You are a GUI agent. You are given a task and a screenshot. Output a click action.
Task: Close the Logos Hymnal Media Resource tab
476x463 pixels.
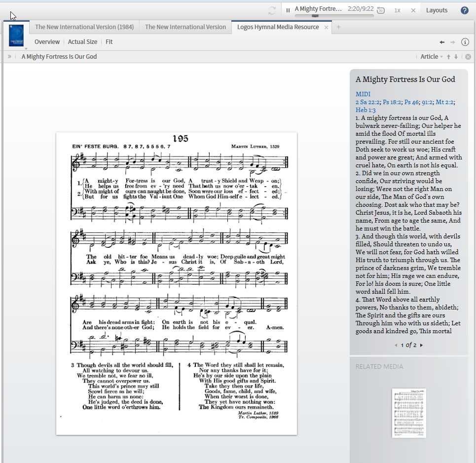(326, 27)
